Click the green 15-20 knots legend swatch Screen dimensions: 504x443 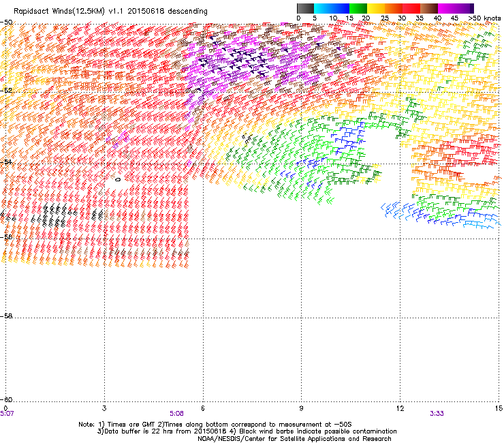click(x=358, y=8)
